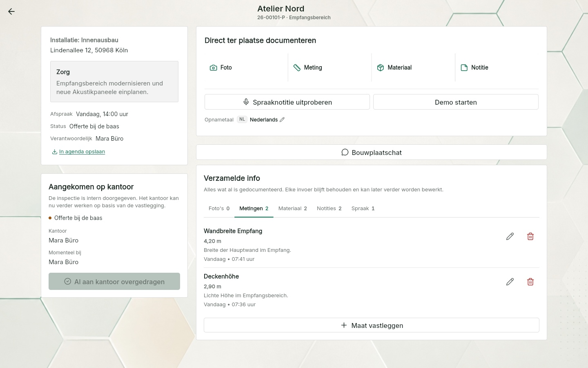
Task: Open the Bouwplaatschat
Action: coord(372,152)
